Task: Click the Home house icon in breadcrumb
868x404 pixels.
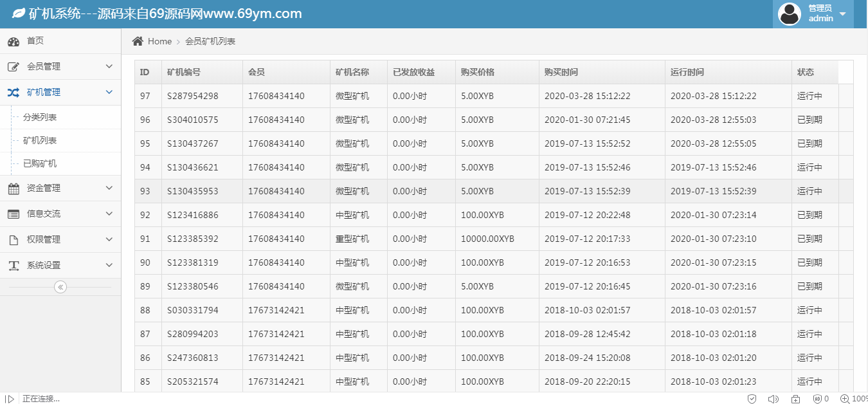Action: 138,41
